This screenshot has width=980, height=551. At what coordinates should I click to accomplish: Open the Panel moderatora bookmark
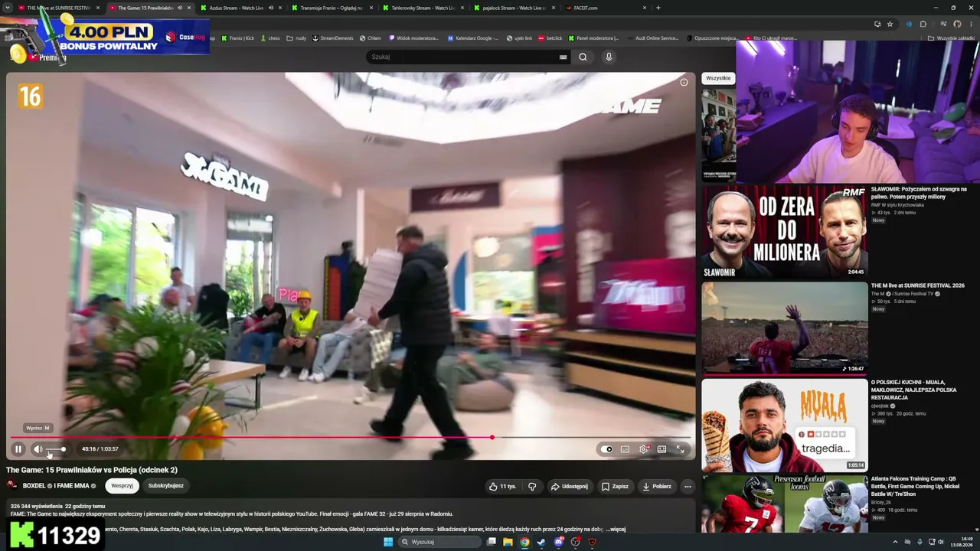point(593,37)
